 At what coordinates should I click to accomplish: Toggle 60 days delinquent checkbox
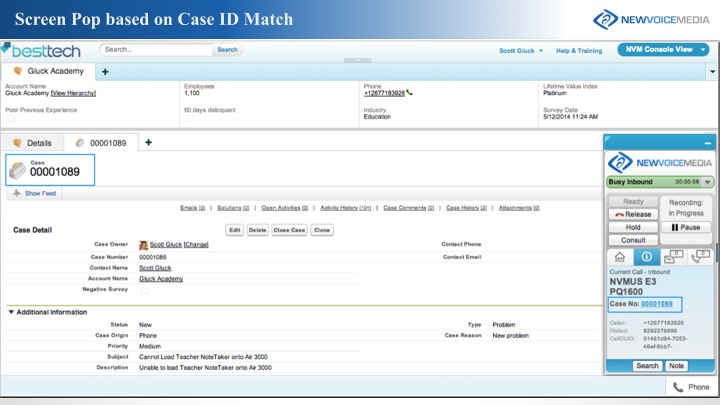point(190,118)
